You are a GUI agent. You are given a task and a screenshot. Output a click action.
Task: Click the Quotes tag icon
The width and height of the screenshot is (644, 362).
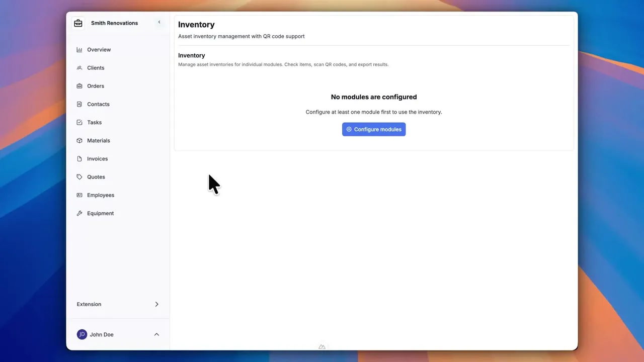pyautogui.click(x=79, y=177)
